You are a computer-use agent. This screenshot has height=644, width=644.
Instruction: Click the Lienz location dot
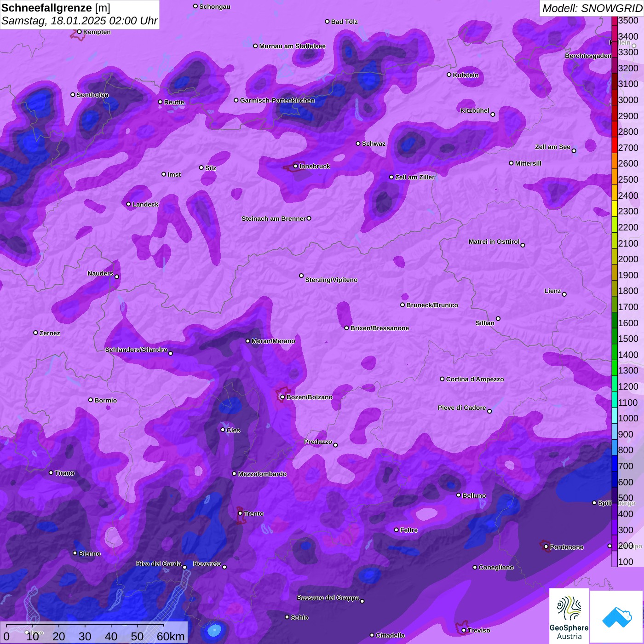pos(564,294)
